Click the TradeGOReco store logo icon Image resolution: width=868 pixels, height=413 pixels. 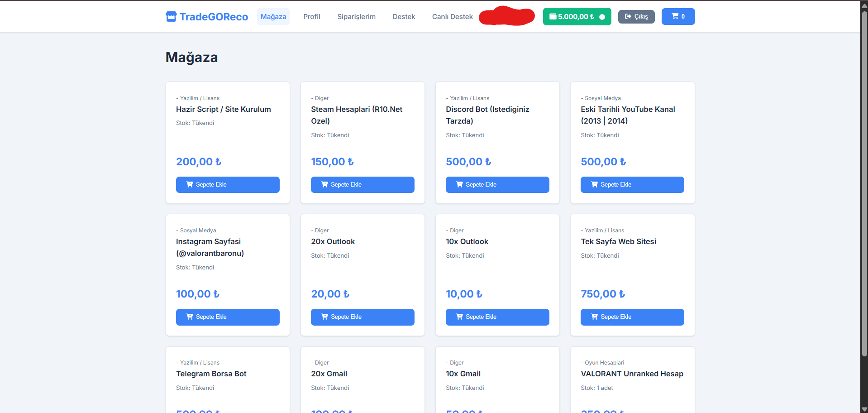click(171, 17)
